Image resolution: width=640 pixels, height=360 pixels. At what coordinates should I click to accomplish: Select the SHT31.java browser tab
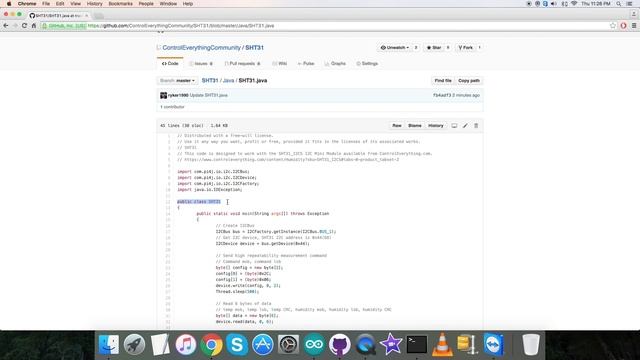(x=59, y=16)
